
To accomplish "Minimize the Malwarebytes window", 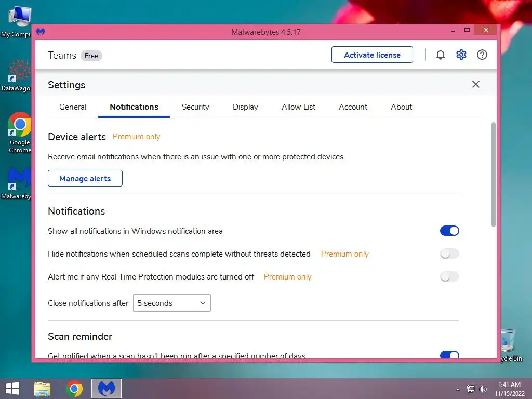I will point(453,30).
